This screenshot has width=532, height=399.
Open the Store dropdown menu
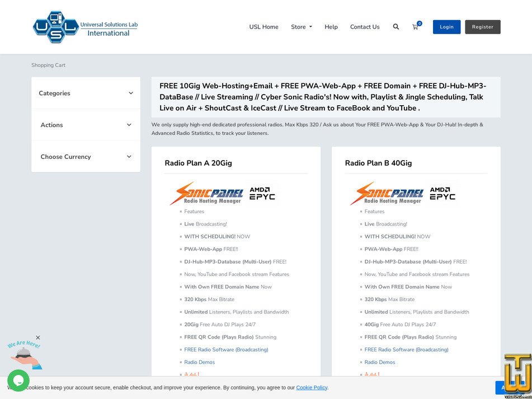pyautogui.click(x=302, y=27)
